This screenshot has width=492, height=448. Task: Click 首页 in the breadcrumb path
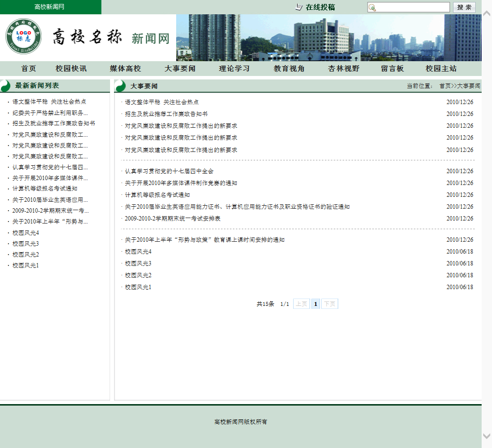point(445,86)
